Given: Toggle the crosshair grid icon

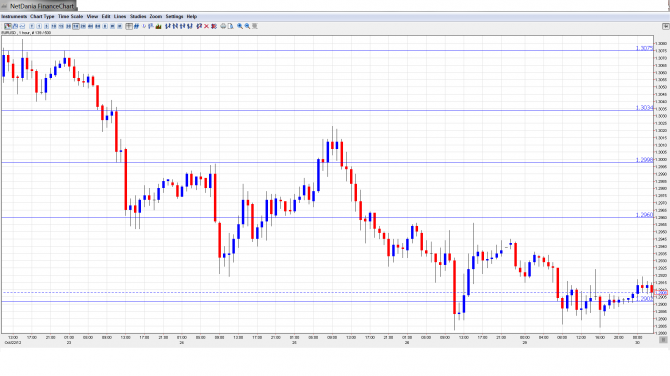Looking at the screenshot, I should click(x=129, y=26).
